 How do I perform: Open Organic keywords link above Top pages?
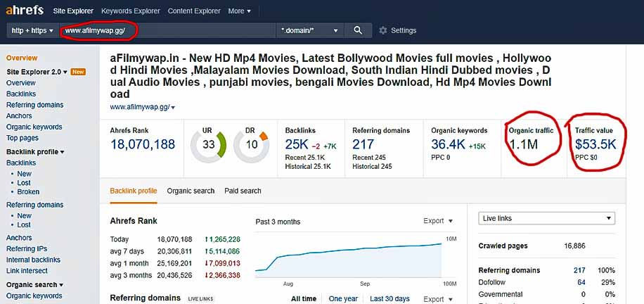pos(34,127)
